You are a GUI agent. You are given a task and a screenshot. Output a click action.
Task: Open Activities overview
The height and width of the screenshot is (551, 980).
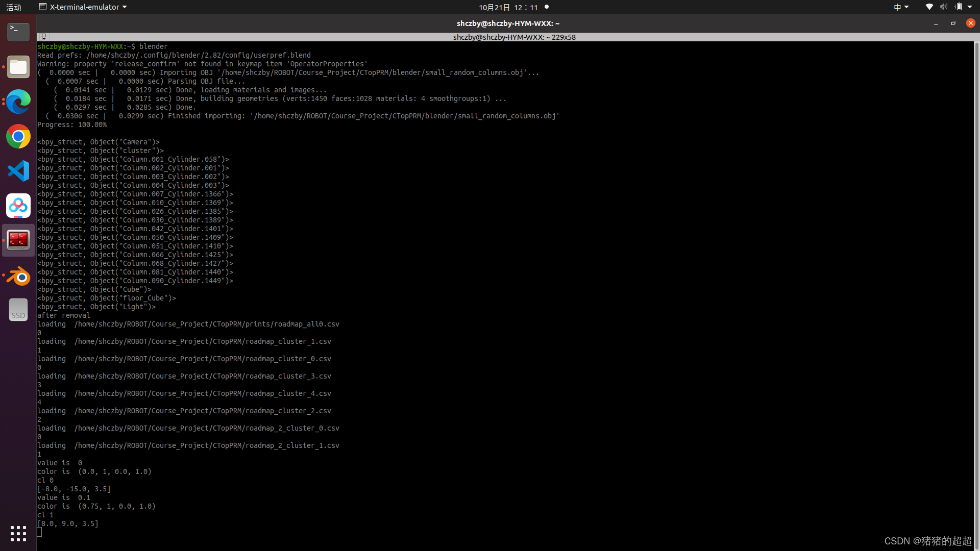click(14, 7)
